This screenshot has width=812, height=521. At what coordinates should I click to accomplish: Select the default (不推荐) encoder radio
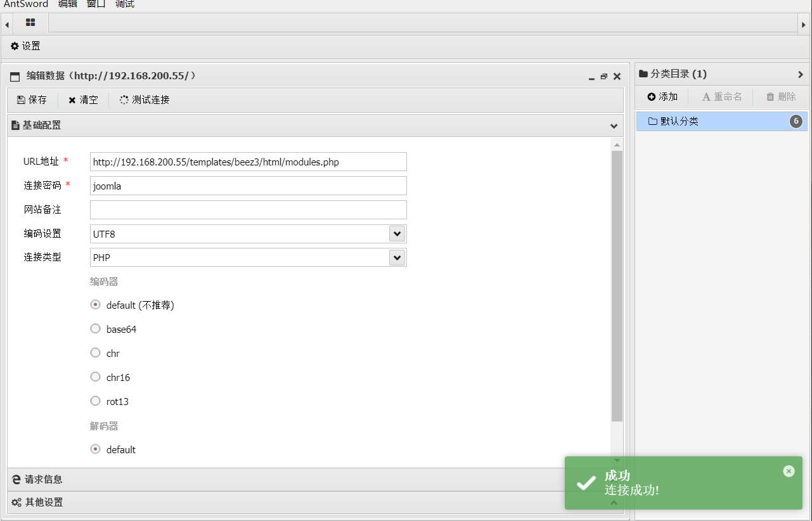[x=96, y=304]
